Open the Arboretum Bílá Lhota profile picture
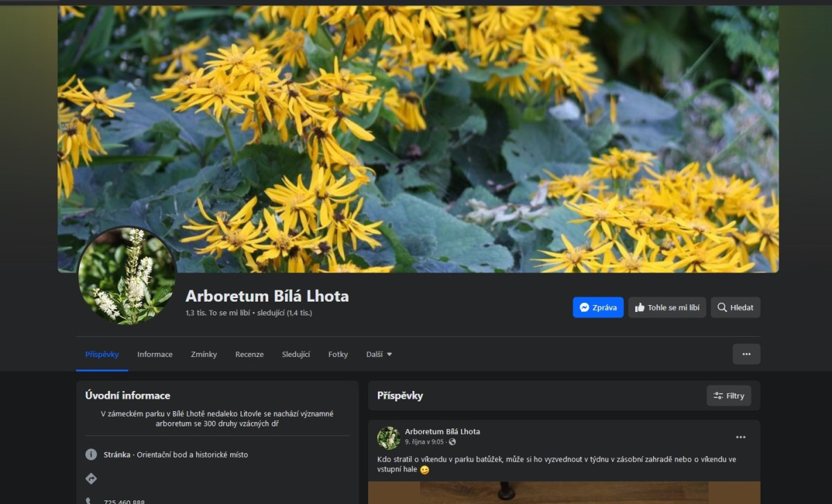Image resolution: width=832 pixels, height=504 pixels. (x=127, y=276)
